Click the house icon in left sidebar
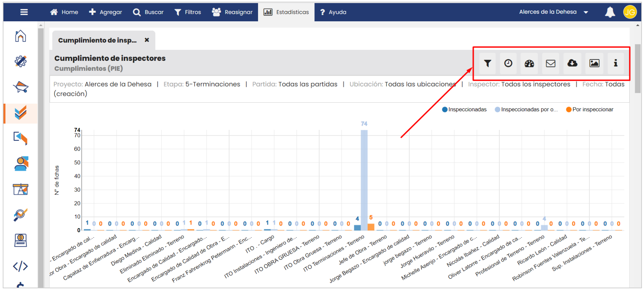This screenshot has height=290, width=644. coord(21,36)
